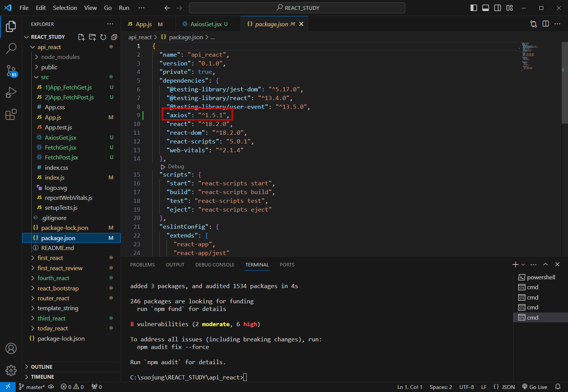Image resolution: width=568 pixels, height=392 pixels.
Task: Open the launch profile dropdown beside plus
Action: [x=523, y=265]
